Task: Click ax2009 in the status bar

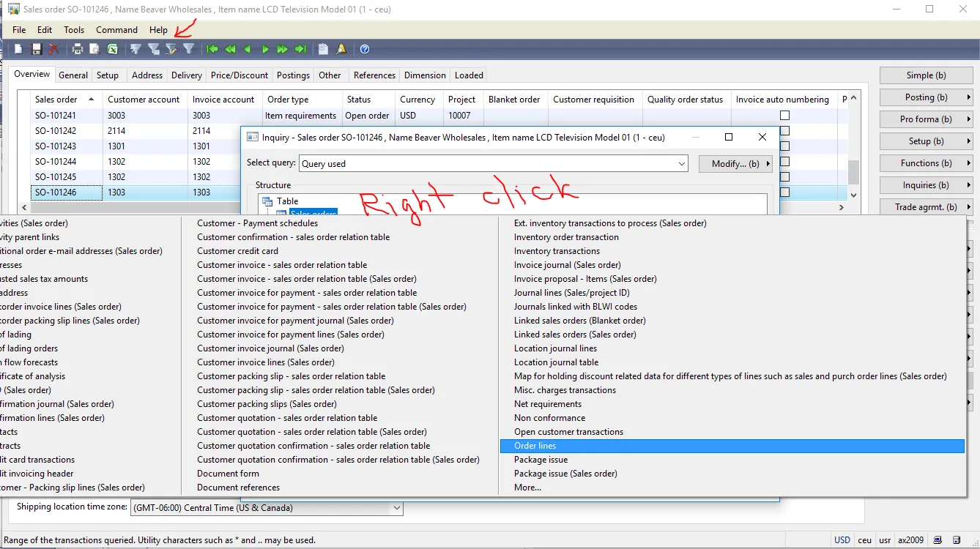Action: 911,540
